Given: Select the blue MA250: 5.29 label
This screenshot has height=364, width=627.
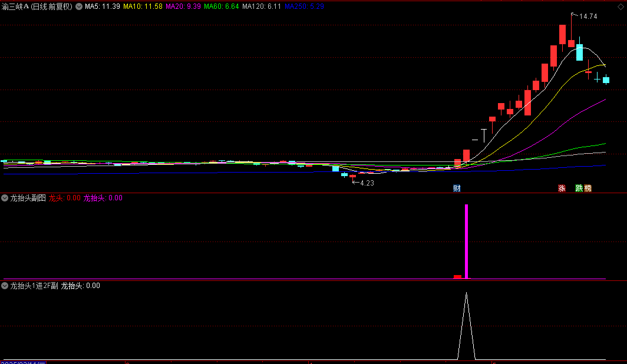Looking at the screenshot, I should pos(304,6).
